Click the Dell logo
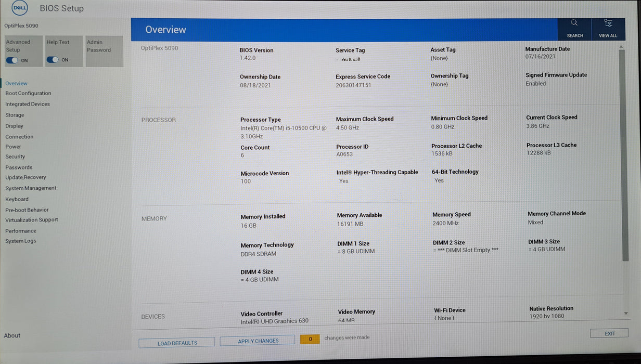This screenshot has width=641, height=364. (x=20, y=8)
